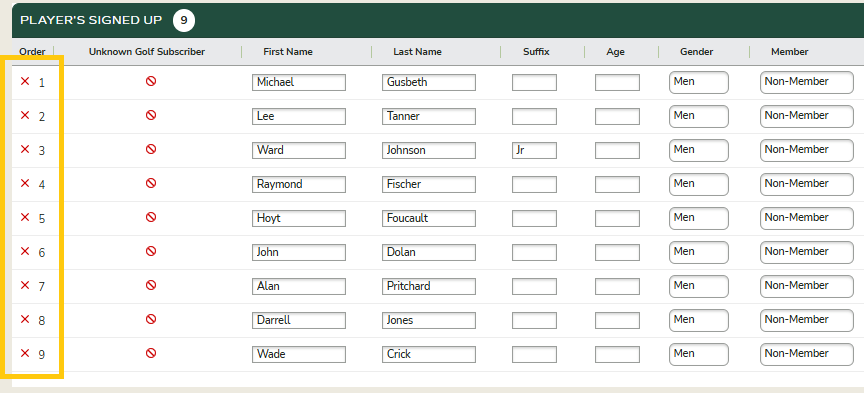Edit the suffix field containing Jr

(x=534, y=150)
